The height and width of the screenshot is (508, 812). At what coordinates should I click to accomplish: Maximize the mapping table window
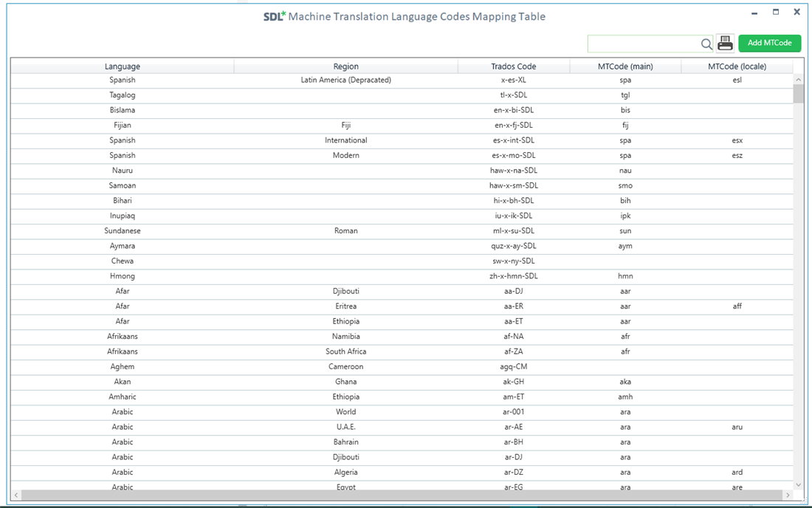pyautogui.click(x=776, y=12)
